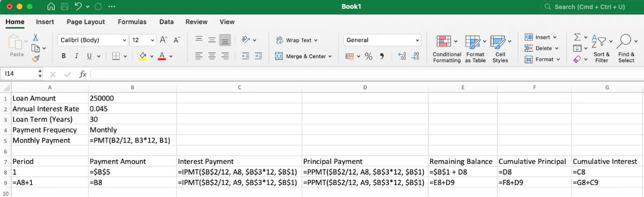The height and width of the screenshot is (197, 644).
Task: Open the Calibri font name dropdown
Action: 93,40
